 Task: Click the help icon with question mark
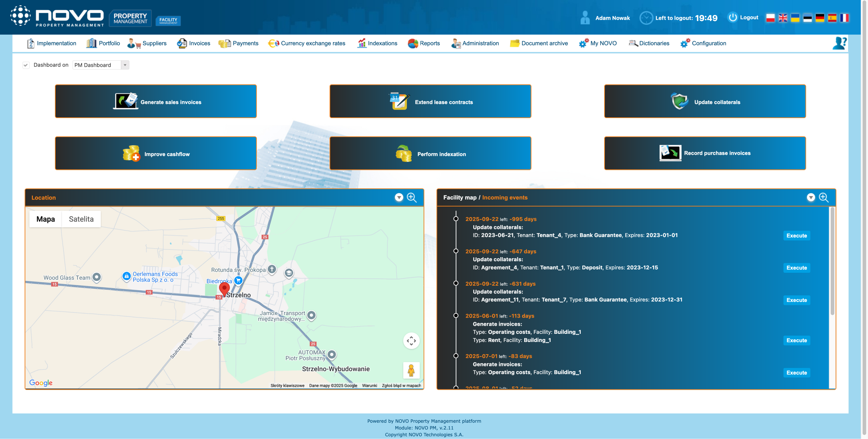(839, 43)
